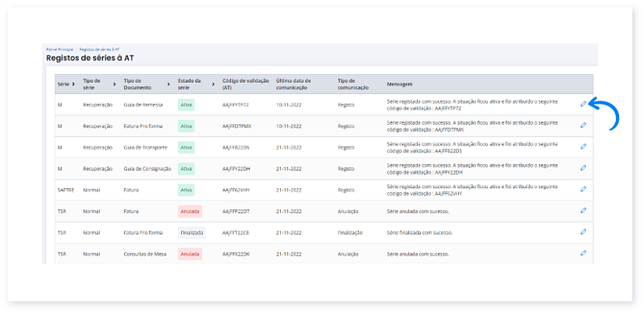644x313 pixels.
Task: Click the Guia de Consignação document cell
Action: (x=147, y=169)
